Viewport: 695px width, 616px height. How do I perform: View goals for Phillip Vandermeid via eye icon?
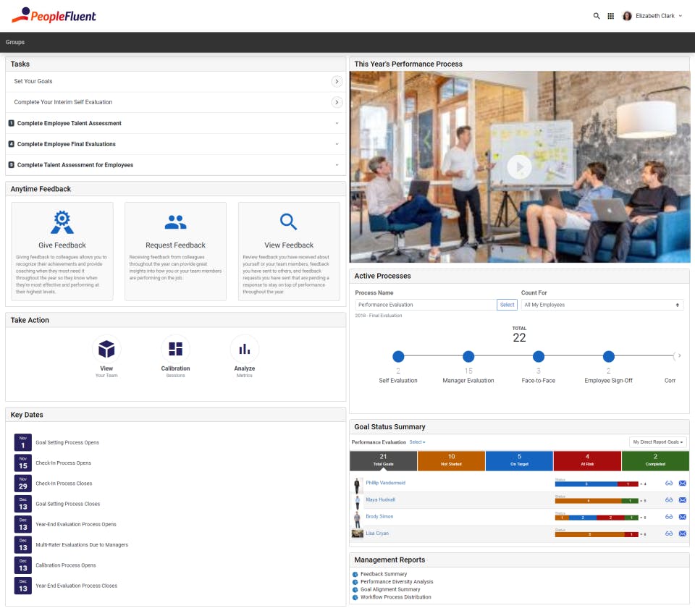pos(667,483)
